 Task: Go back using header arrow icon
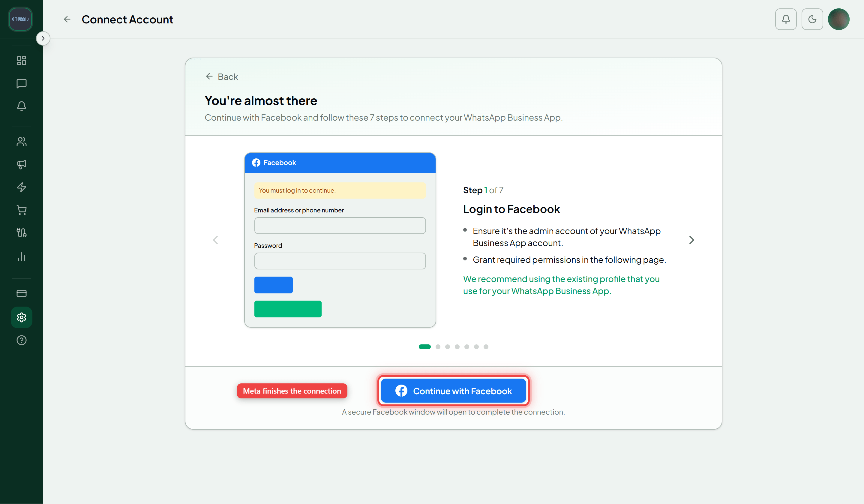point(67,19)
